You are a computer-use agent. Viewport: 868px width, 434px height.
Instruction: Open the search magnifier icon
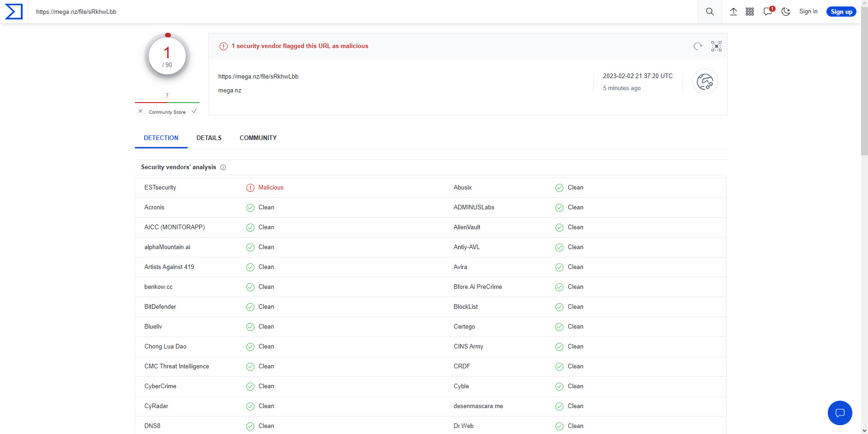[710, 12]
